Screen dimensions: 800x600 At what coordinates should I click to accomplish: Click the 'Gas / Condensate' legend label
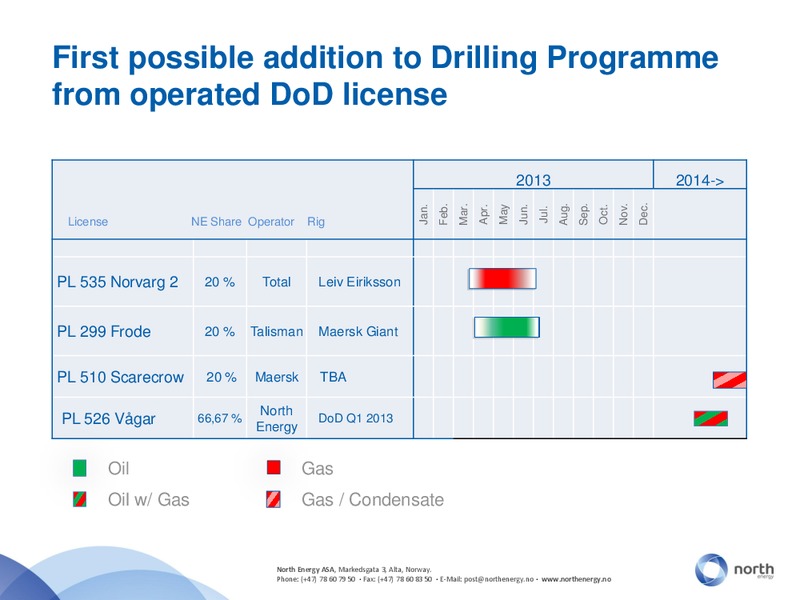[372, 499]
